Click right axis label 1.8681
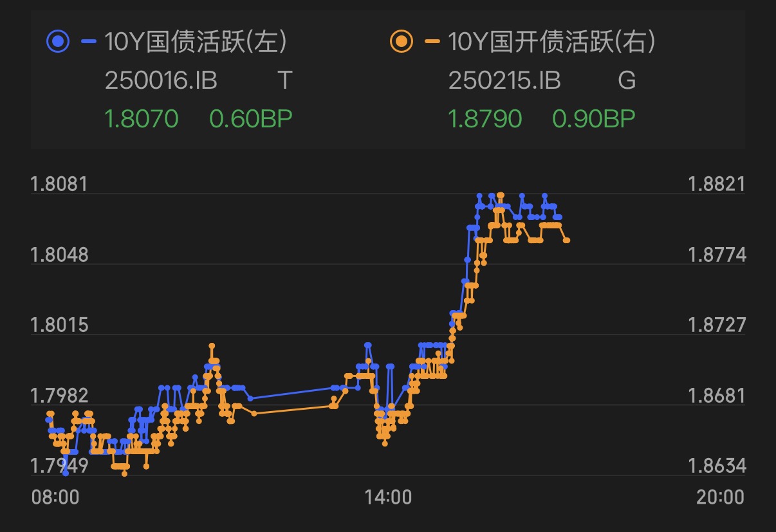This screenshot has height=532, width=776. [x=717, y=396]
